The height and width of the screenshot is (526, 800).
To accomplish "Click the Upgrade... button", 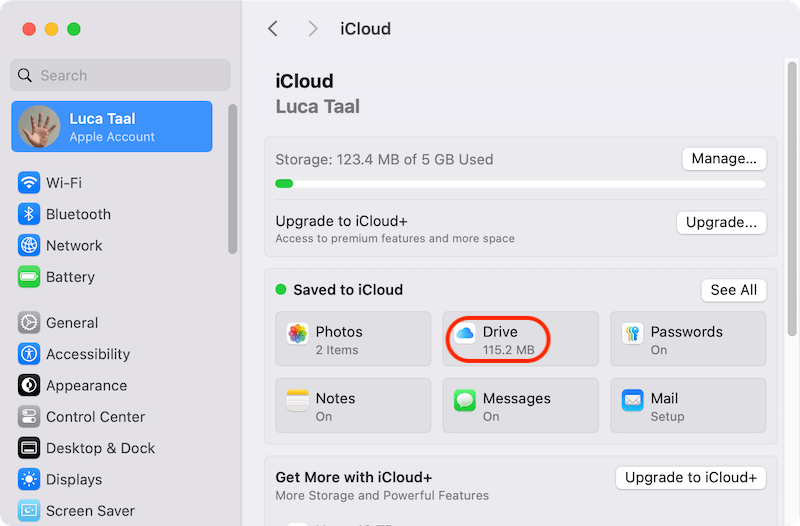I will [721, 222].
